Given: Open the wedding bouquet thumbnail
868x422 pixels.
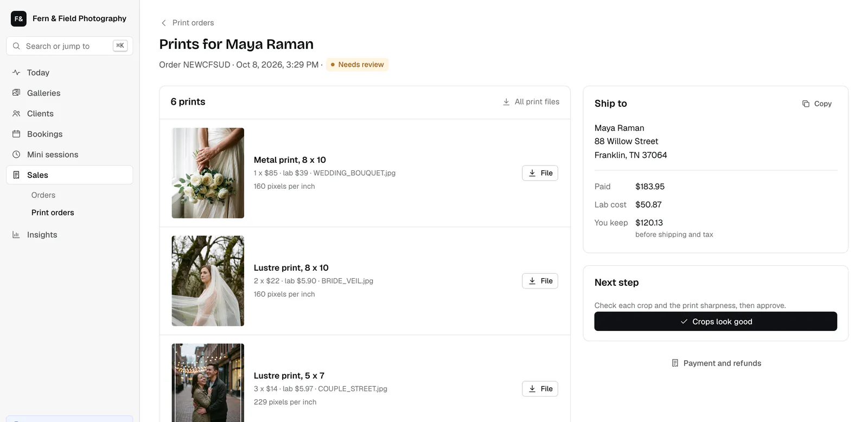Looking at the screenshot, I should 208,173.
